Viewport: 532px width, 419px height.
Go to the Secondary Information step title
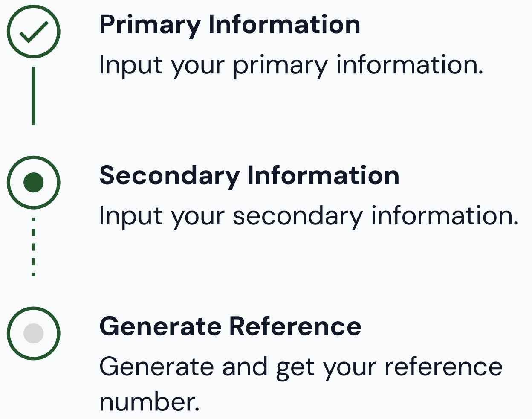pyautogui.click(x=249, y=176)
